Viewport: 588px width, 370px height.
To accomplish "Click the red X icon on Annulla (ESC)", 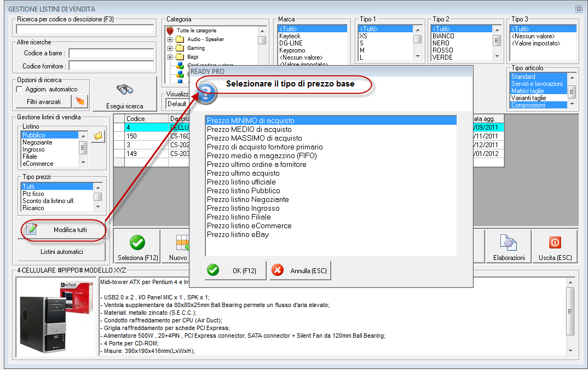I will click(278, 270).
